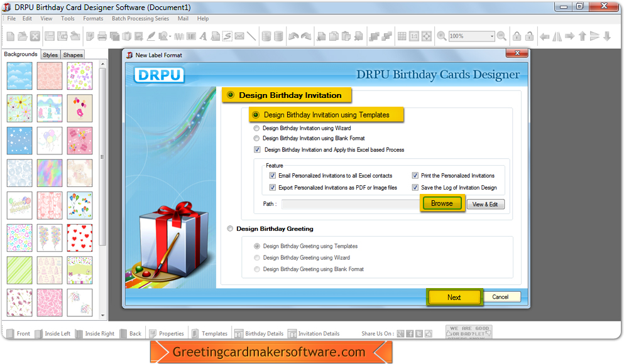This screenshot has width=624, height=364.
Task: Toggle Save the Log of Invitation Design
Action: tap(415, 188)
